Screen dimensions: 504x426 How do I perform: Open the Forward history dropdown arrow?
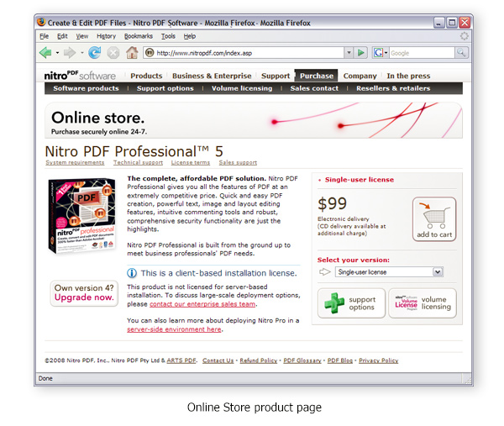point(81,53)
